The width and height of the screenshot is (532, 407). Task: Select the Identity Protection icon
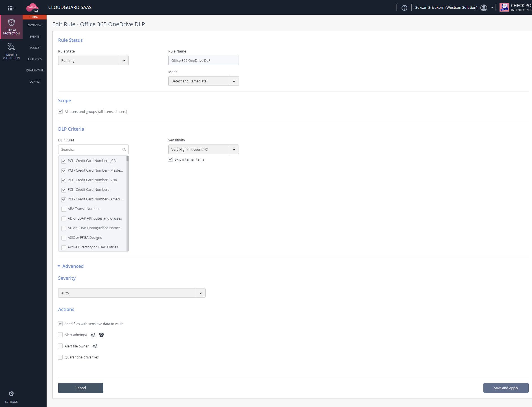(11, 51)
